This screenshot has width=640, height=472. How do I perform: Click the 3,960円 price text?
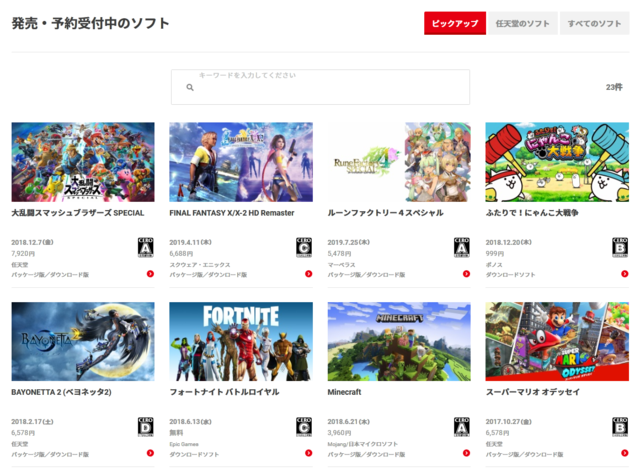pos(339,432)
